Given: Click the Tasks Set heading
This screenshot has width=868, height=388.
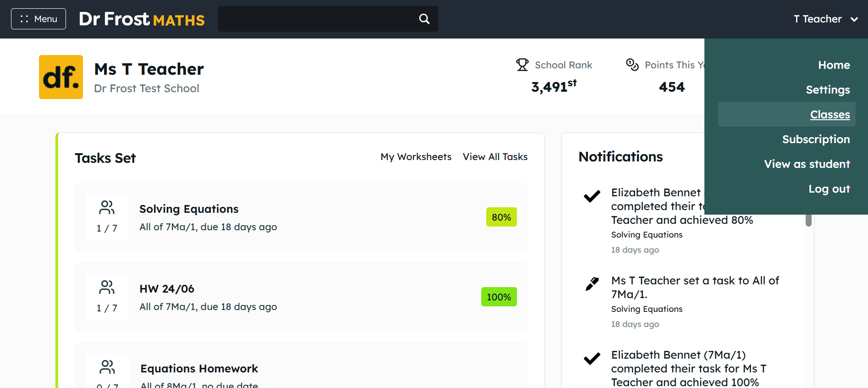Looking at the screenshot, I should click(105, 158).
